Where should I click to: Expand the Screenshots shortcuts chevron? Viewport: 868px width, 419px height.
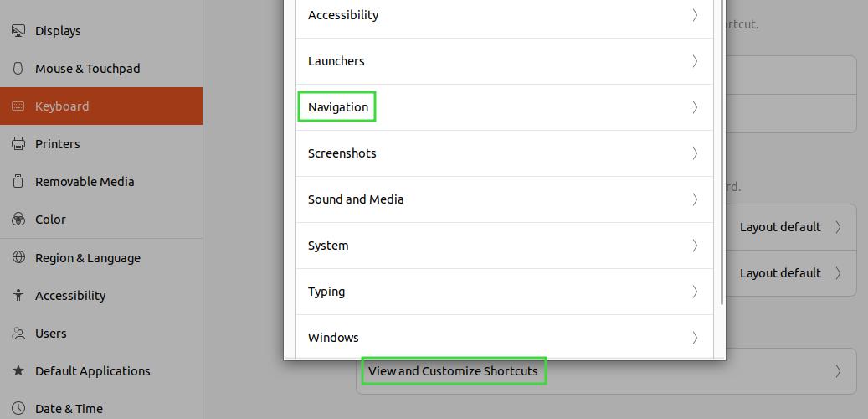point(695,153)
